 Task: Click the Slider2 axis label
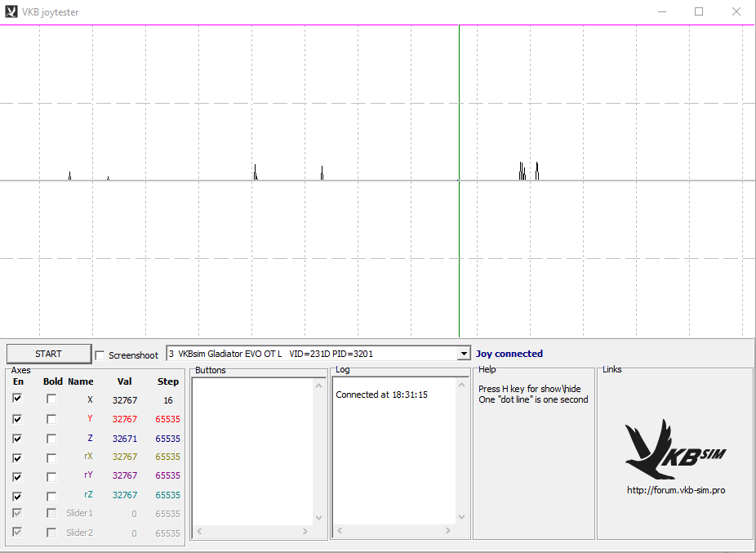[x=79, y=533]
